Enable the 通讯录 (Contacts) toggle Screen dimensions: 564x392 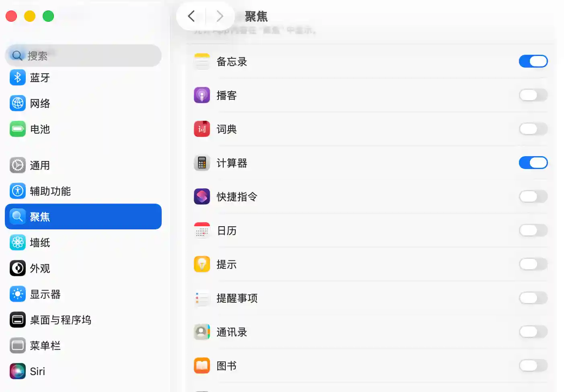coord(533,332)
